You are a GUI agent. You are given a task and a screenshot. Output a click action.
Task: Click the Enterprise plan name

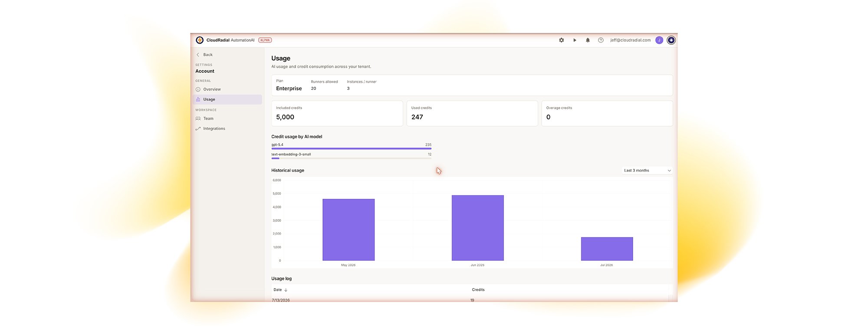(x=289, y=89)
